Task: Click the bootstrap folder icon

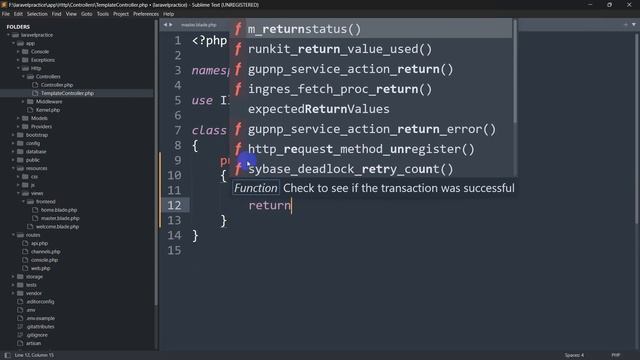Action: click(x=20, y=135)
